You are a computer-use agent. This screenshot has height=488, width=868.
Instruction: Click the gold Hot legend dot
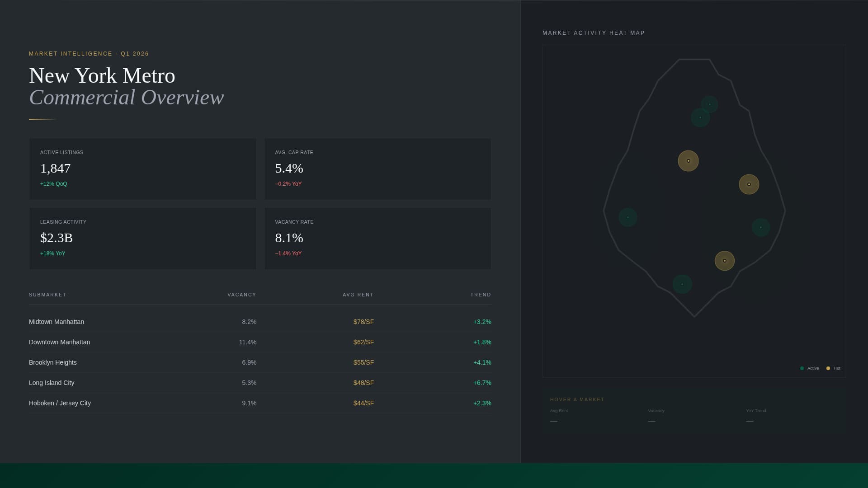(828, 368)
